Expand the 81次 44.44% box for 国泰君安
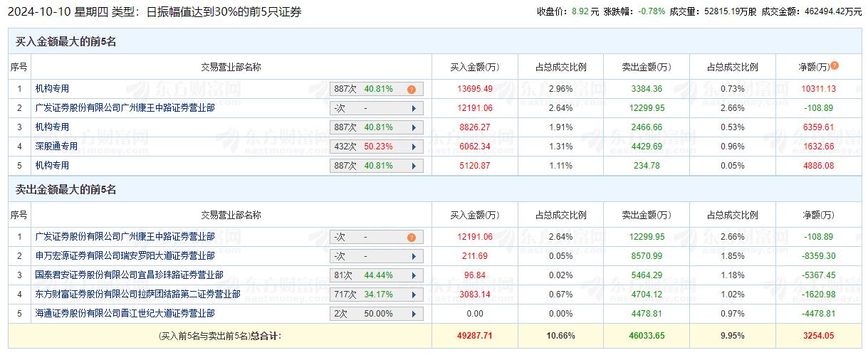 tap(376, 275)
